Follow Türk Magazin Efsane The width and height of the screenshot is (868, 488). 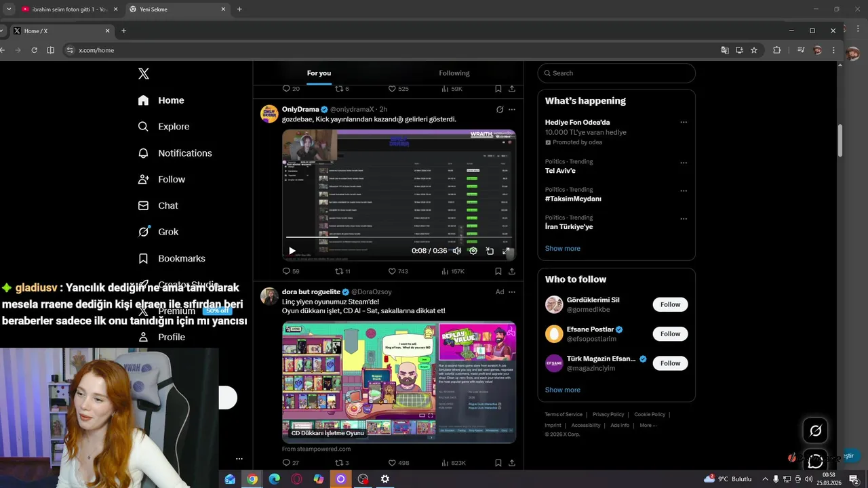point(671,363)
